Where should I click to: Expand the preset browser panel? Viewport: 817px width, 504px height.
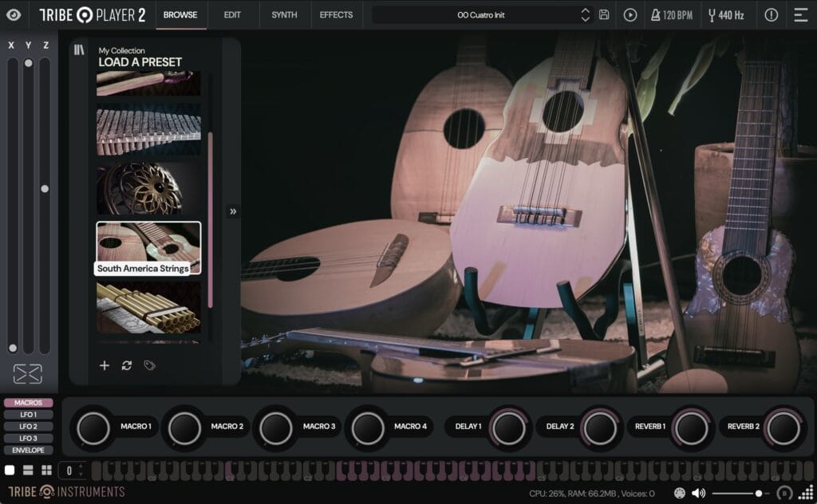pos(233,211)
